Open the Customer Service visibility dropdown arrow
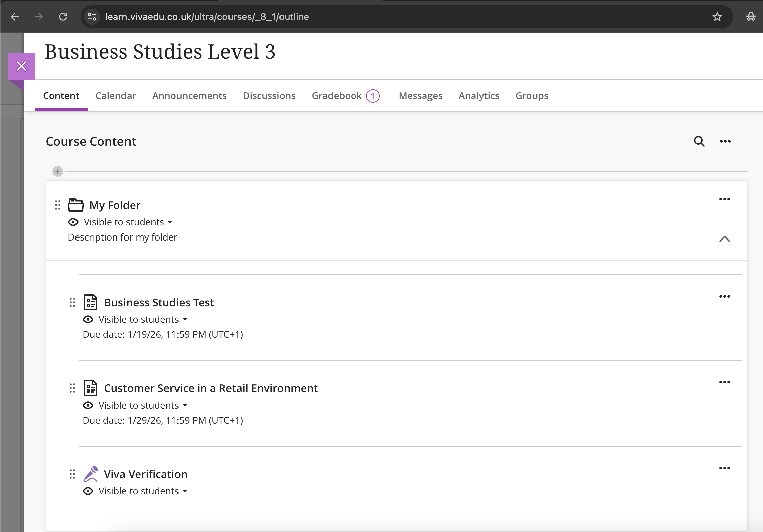Viewport: 763px width, 532px height. tap(185, 405)
